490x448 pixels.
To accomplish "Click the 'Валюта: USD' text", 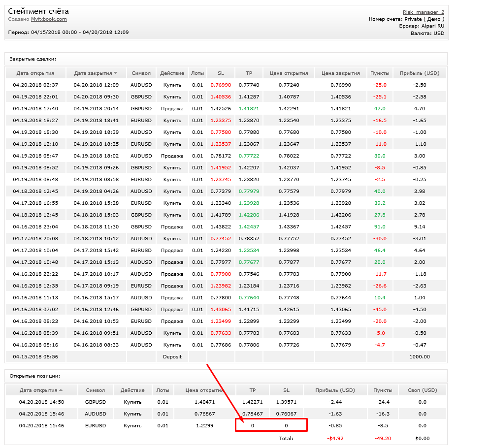I will click(427, 33).
